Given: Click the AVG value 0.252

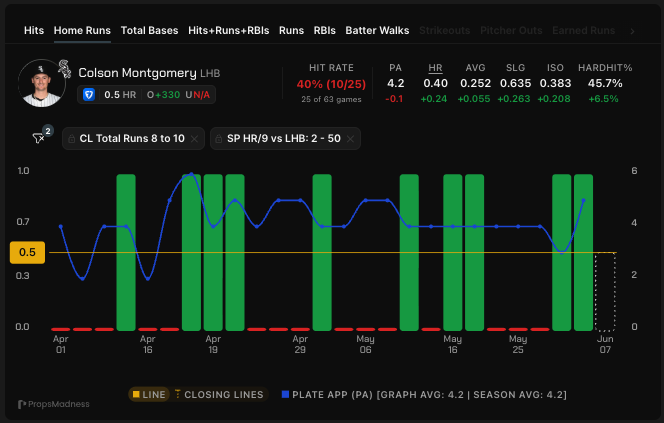Looking at the screenshot, I should point(476,83).
